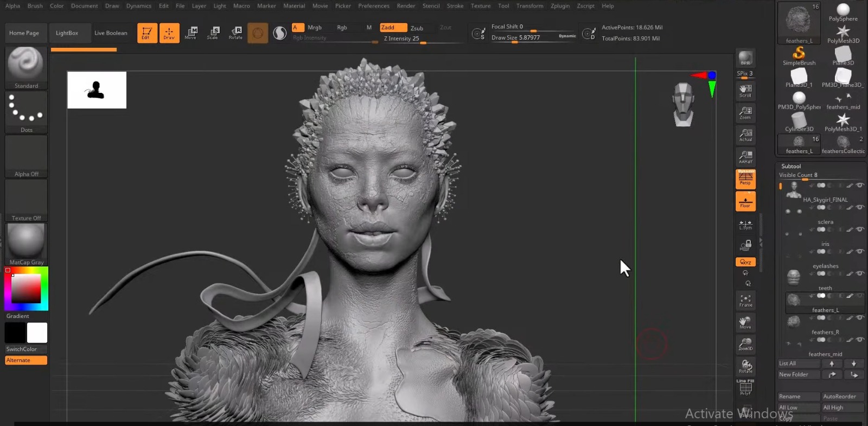868x426 pixels.
Task: Toggle visibility of feathers_R subtool
Action: point(860,317)
